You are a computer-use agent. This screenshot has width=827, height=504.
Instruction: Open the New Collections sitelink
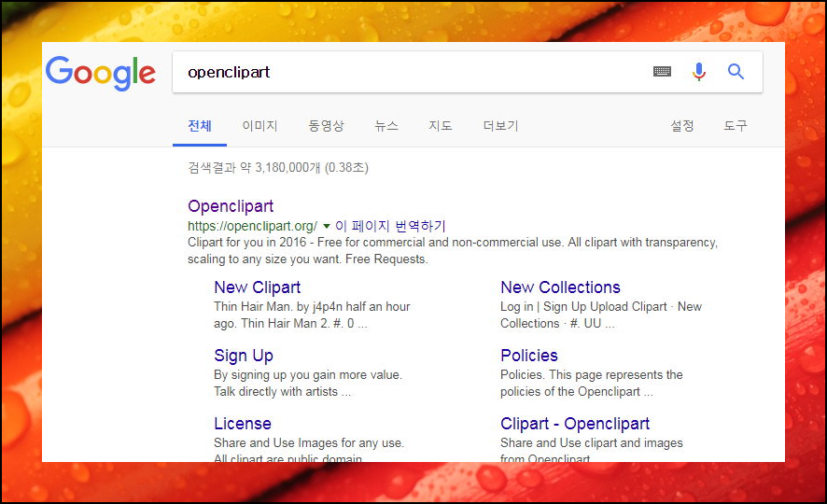pyautogui.click(x=560, y=287)
